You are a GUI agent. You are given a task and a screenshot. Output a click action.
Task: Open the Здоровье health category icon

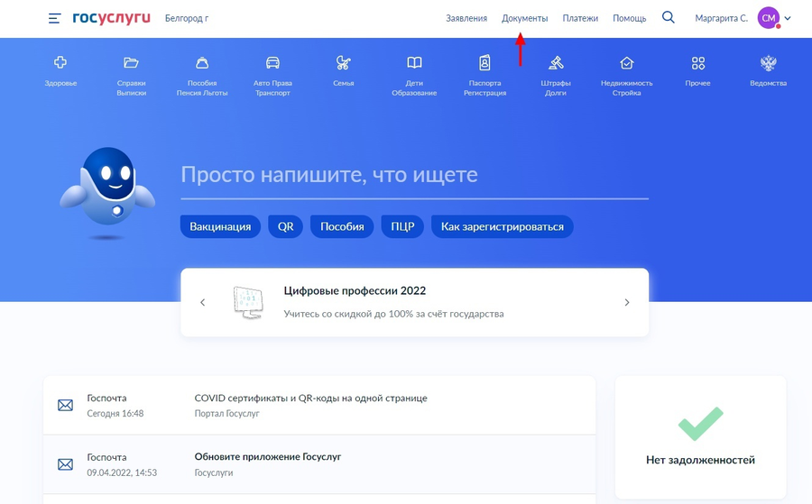pos(60,63)
